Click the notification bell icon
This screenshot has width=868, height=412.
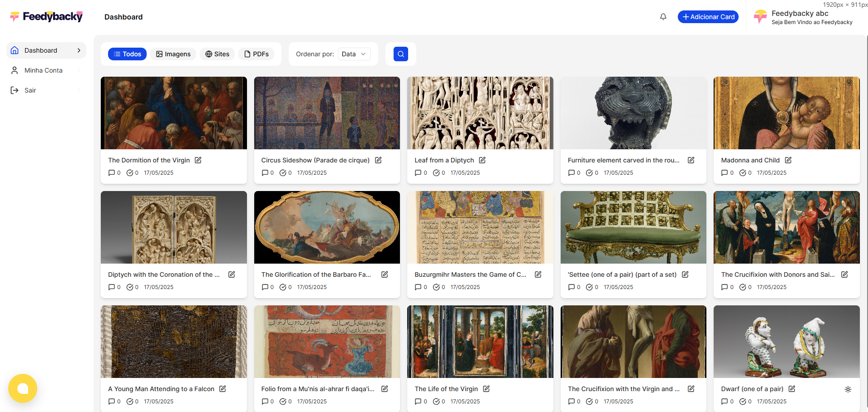(x=663, y=17)
